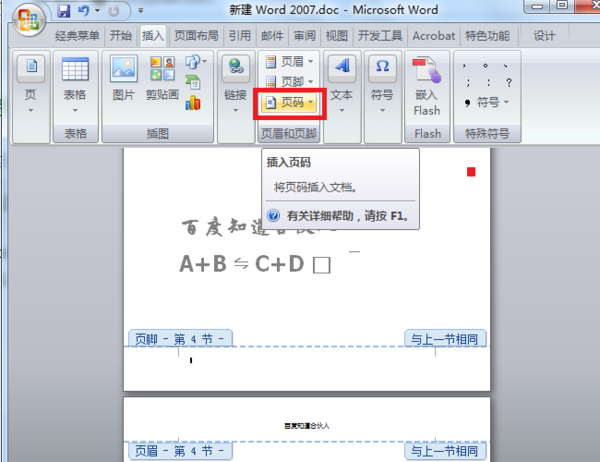Click the redo/repeat icon
600x462 pixels.
pyautogui.click(x=114, y=11)
